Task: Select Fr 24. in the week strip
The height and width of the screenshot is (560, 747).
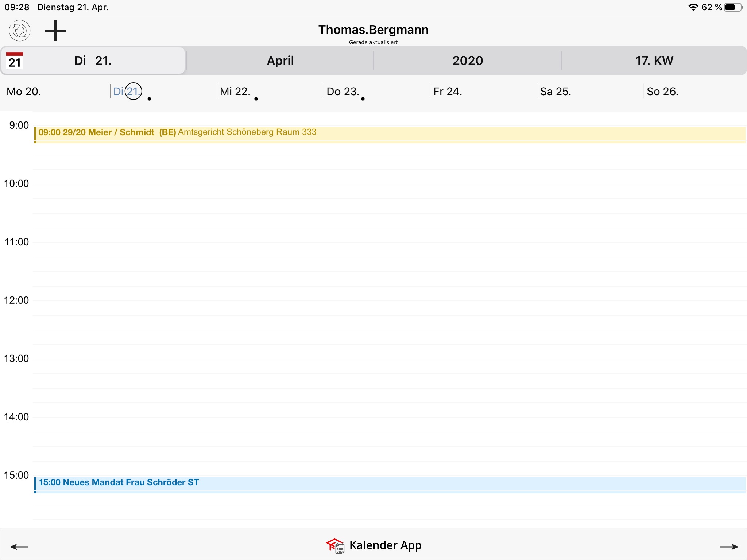Action: [x=448, y=92]
